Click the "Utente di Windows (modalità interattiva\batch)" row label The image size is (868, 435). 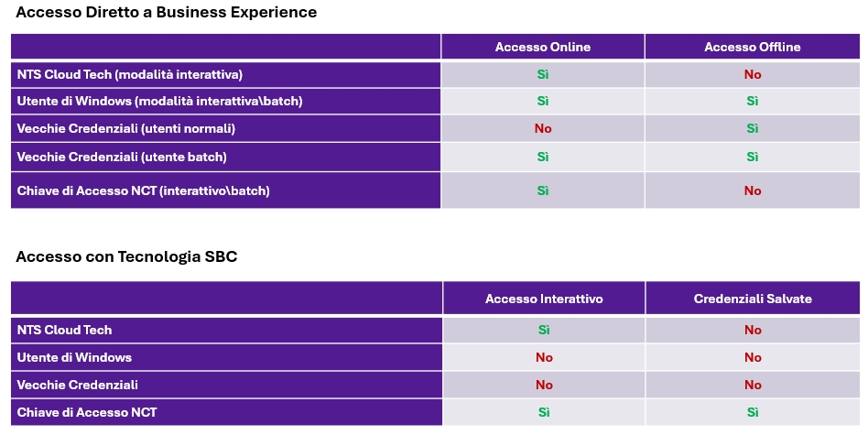point(159,101)
